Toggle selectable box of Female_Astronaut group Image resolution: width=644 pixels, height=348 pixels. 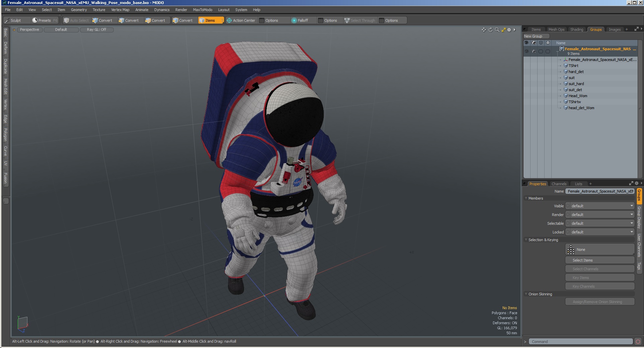[541, 52]
